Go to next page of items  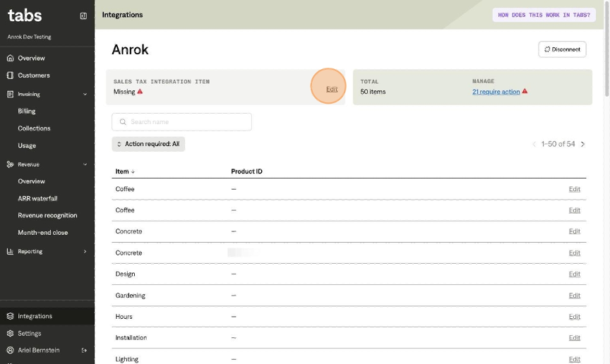582,144
